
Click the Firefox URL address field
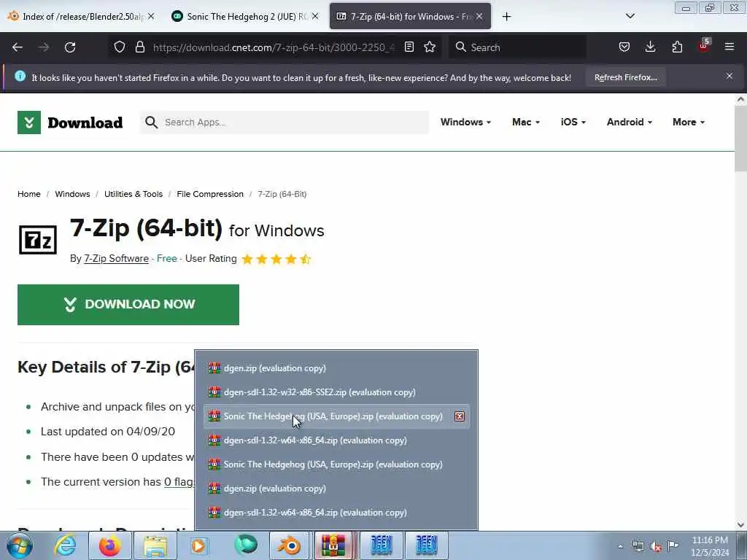click(274, 47)
